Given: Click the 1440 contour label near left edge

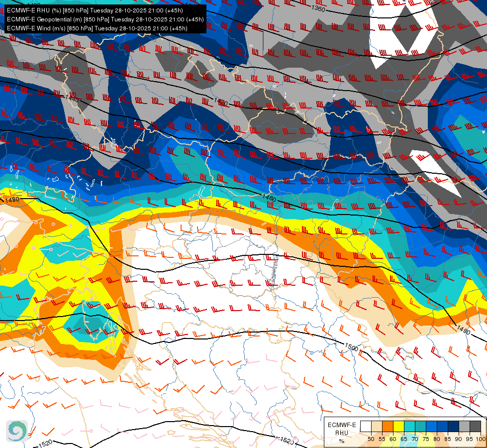Looking at the screenshot, I should point(72,98).
